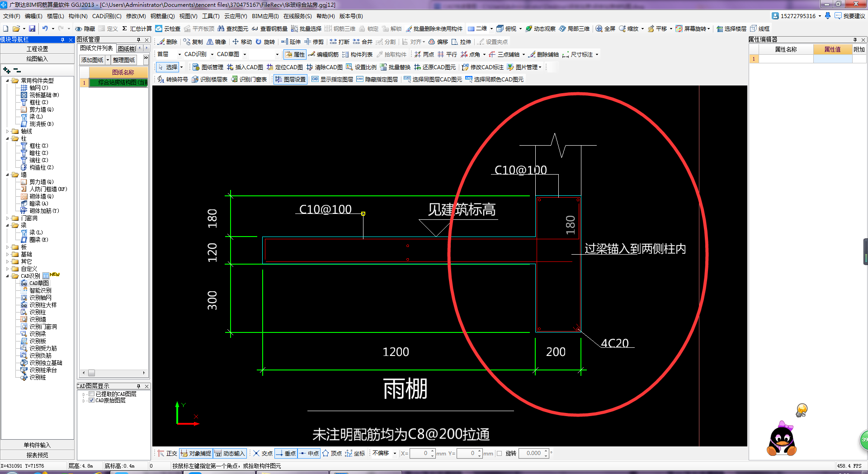Select the 镜像 mirror tool
Screen dimensions: 868x474
click(216, 42)
